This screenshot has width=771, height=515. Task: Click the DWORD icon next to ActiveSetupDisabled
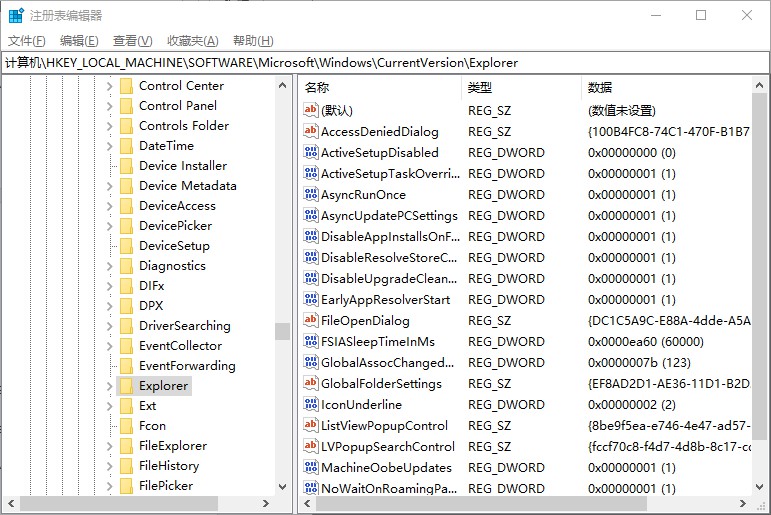coord(311,153)
